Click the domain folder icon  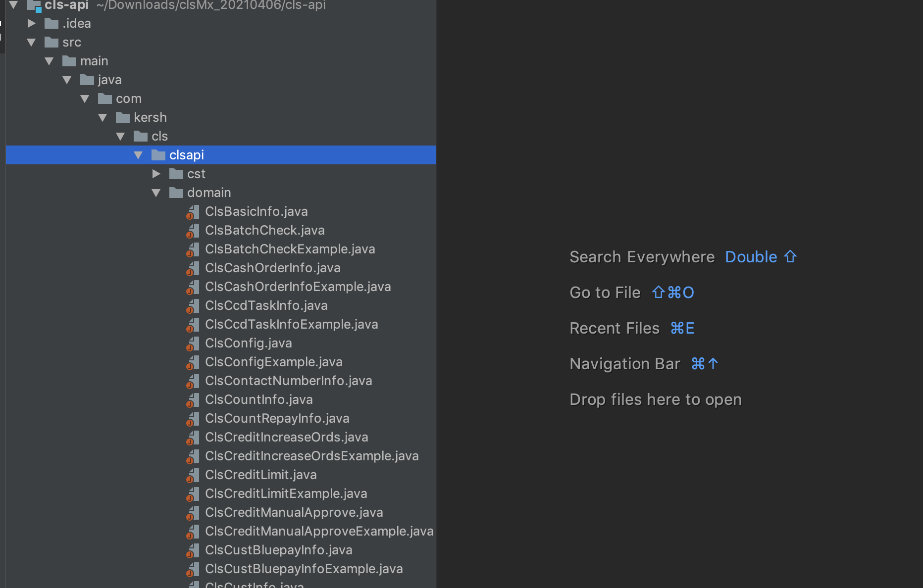pos(176,193)
